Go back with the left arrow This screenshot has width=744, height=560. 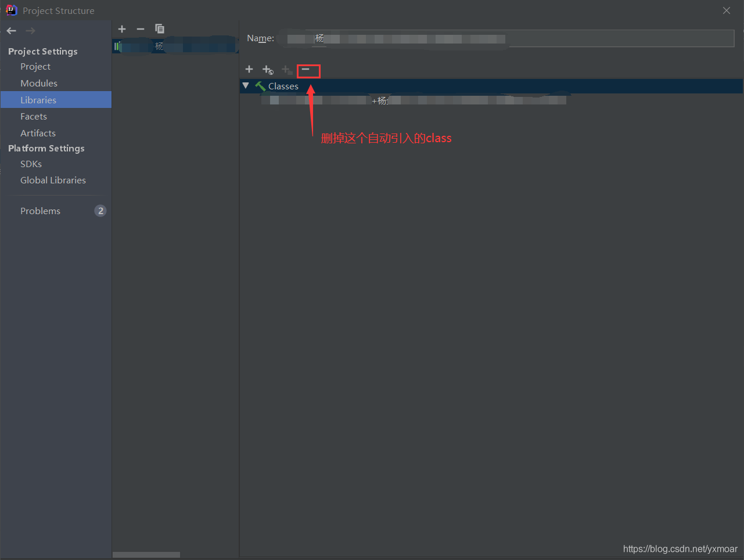(x=12, y=31)
